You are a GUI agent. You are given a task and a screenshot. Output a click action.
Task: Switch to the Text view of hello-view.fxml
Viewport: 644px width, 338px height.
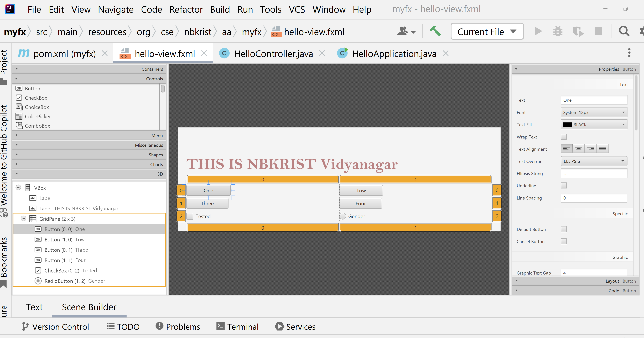[x=34, y=307]
